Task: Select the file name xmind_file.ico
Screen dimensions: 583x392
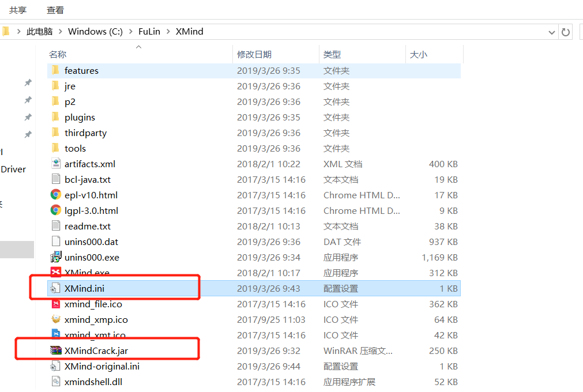Action: click(93, 304)
